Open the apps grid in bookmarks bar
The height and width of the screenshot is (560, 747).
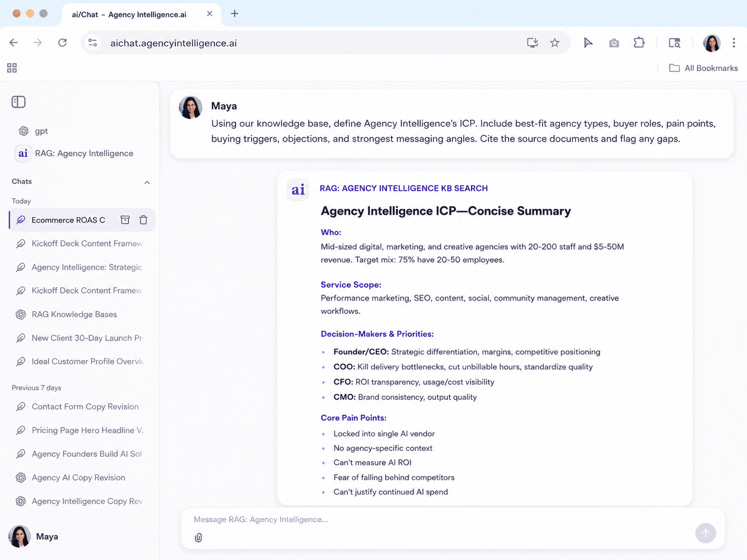click(x=12, y=68)
